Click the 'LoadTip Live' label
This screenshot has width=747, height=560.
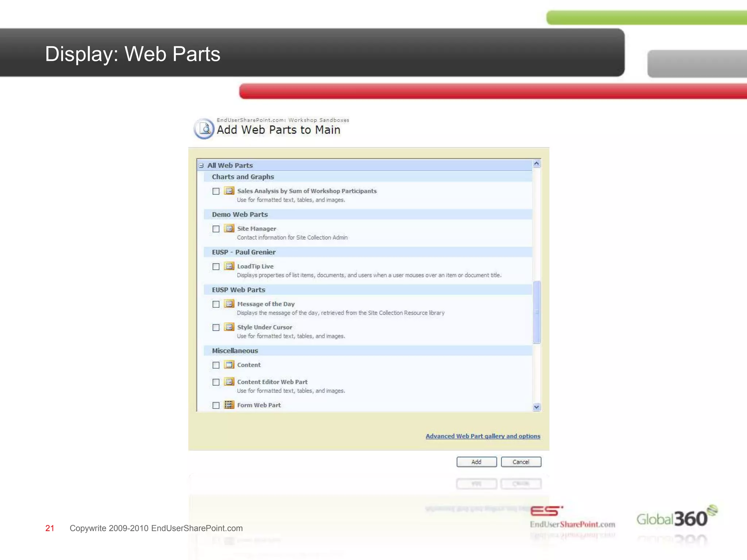[255, 267]
